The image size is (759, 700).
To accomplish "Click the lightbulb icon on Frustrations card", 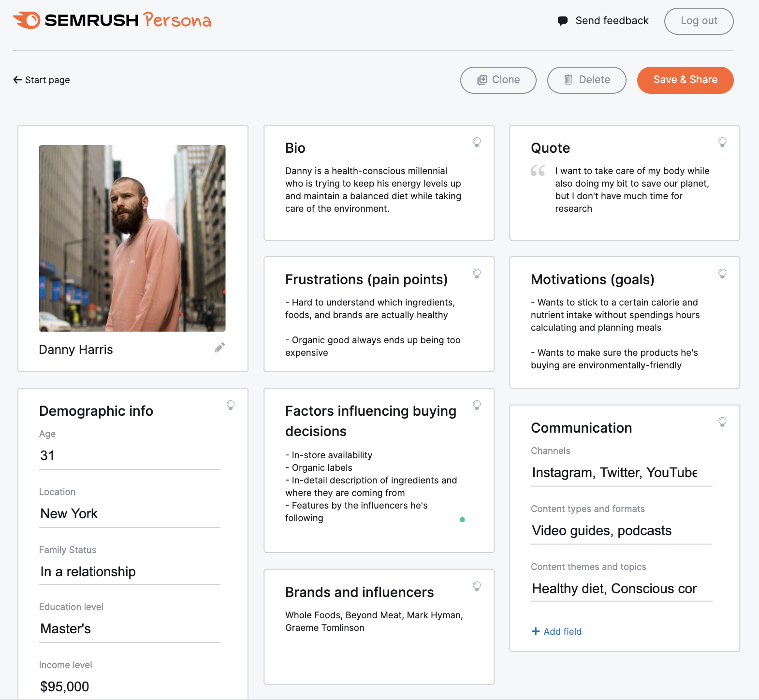I will [477, 274].
